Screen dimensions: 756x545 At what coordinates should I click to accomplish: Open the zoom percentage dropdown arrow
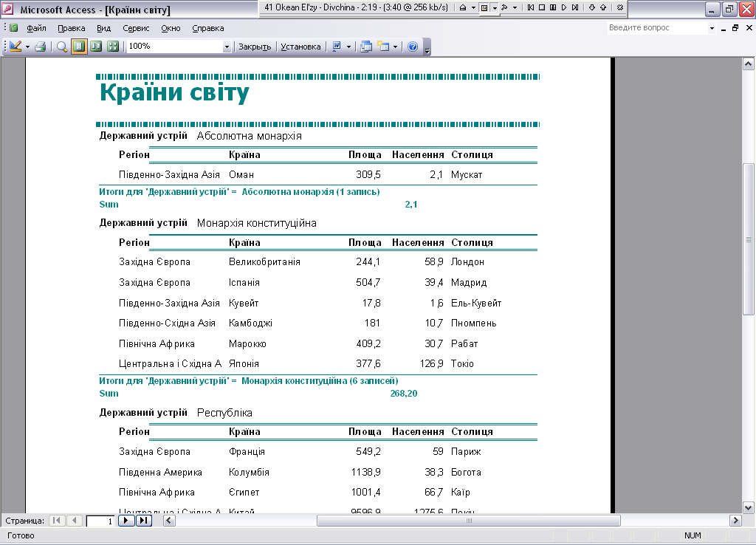tap(227, 47)
